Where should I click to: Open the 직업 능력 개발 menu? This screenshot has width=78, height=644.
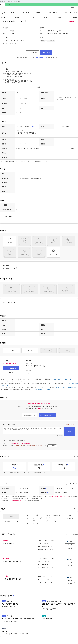(x=53, y=13)
